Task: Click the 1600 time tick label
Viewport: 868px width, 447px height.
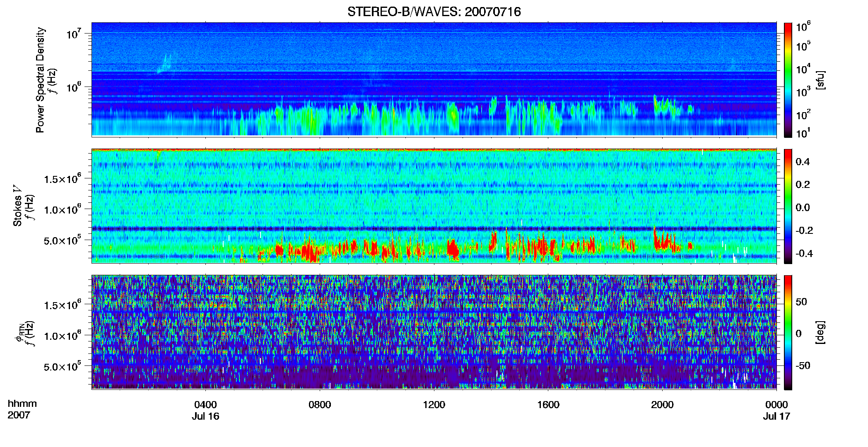Action: [548, 405]
